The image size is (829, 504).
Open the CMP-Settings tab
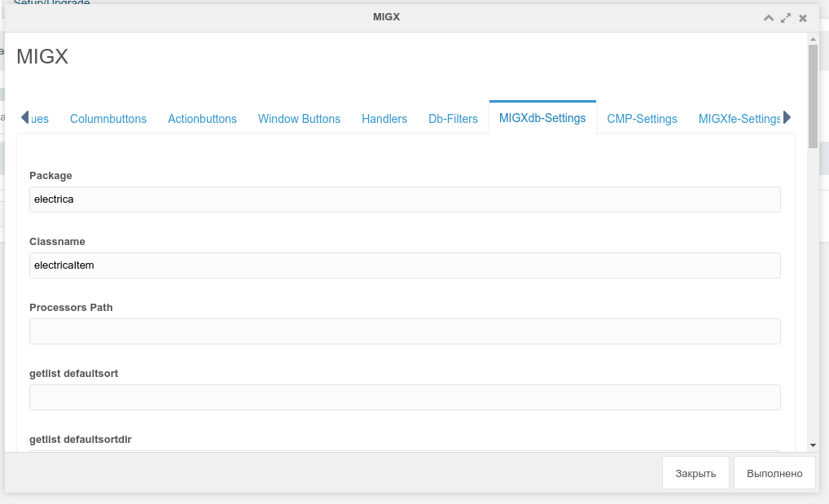click(x=642, y=118)
